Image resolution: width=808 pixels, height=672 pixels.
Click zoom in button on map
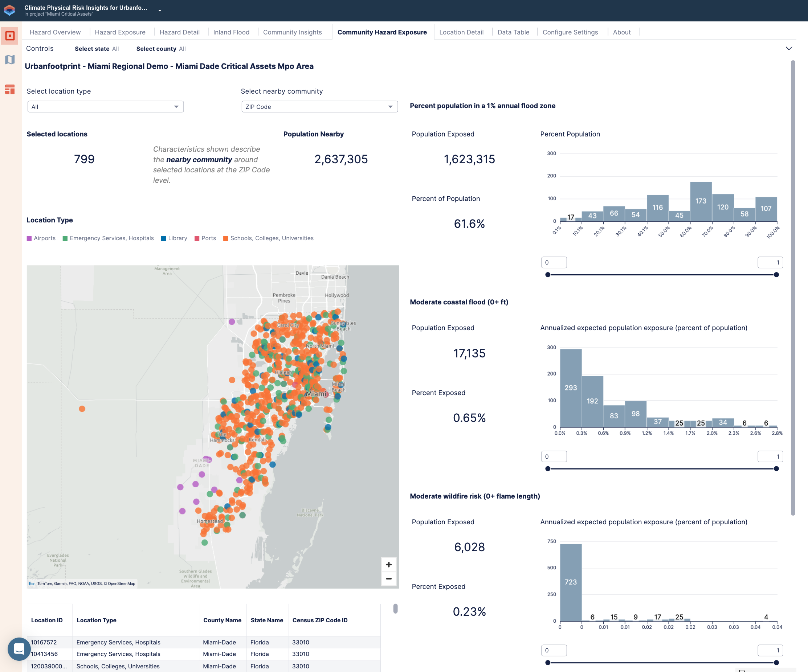388,564
